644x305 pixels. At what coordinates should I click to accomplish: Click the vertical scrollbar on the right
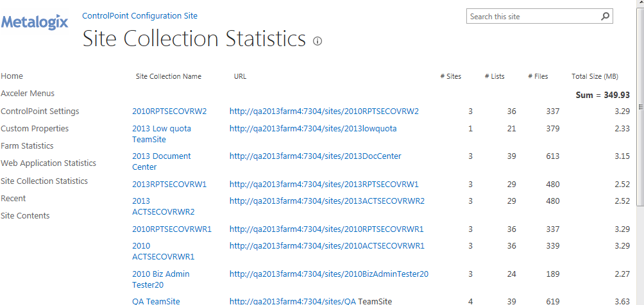click(x=639, y=128)
